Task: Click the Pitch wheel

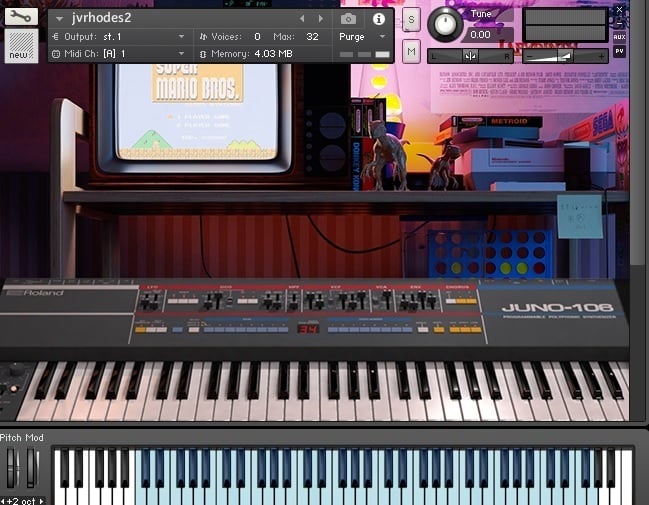Action: tap(12, 469)
